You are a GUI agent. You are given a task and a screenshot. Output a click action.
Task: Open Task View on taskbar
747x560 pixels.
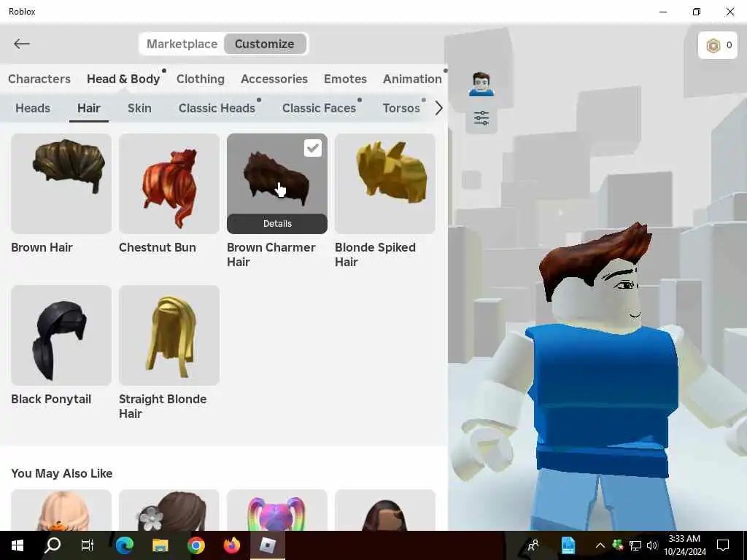(x=88, y=545)
